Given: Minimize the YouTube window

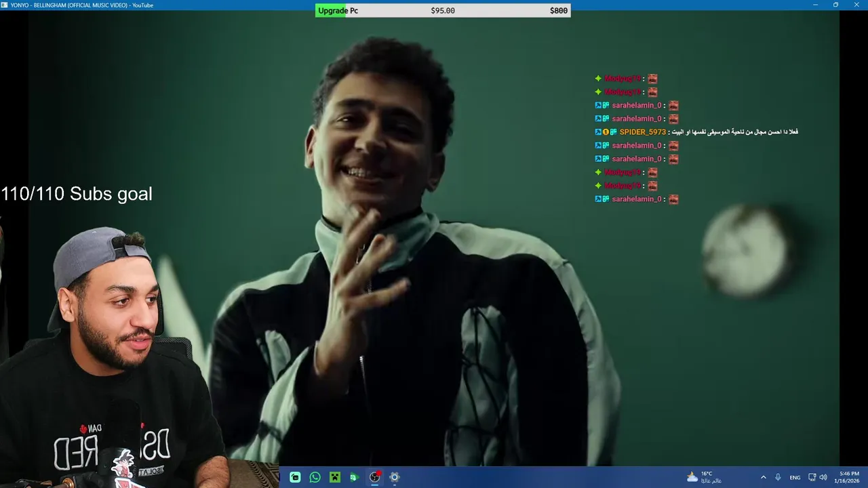Looking at the screenshot, I should point(815,5).
